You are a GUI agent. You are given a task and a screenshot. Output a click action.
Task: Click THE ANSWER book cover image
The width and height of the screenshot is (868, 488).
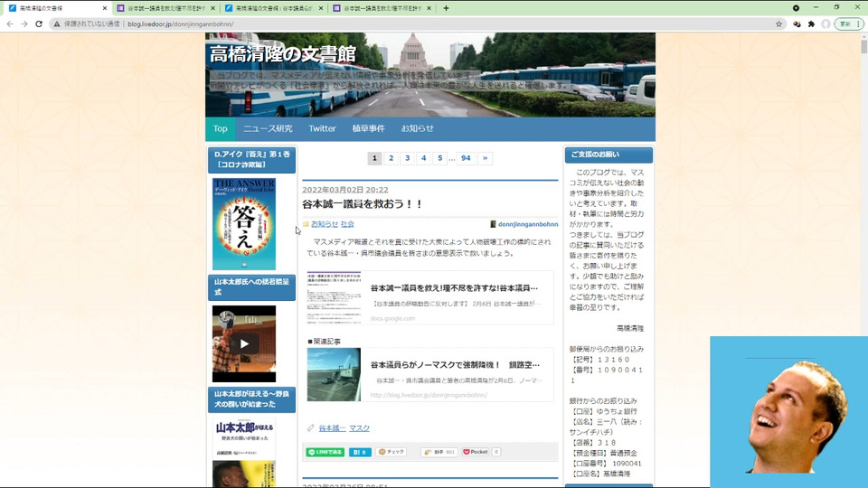coord(244,223)
